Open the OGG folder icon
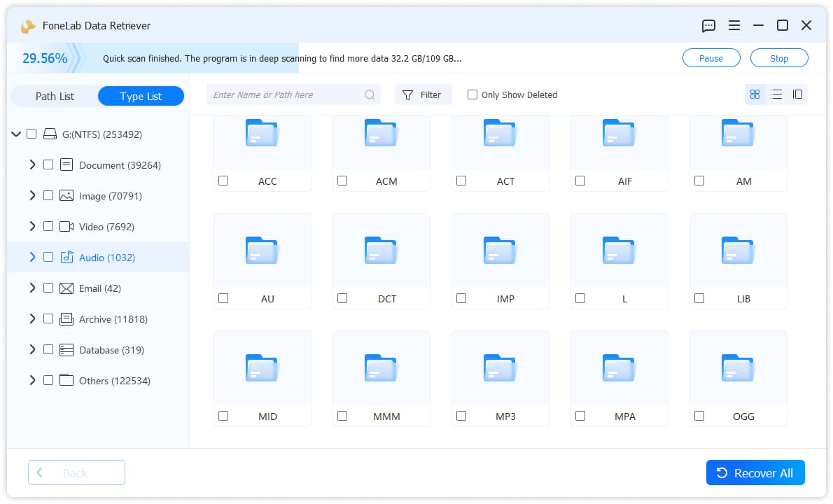The image size is (833, 504). [737, 367]
